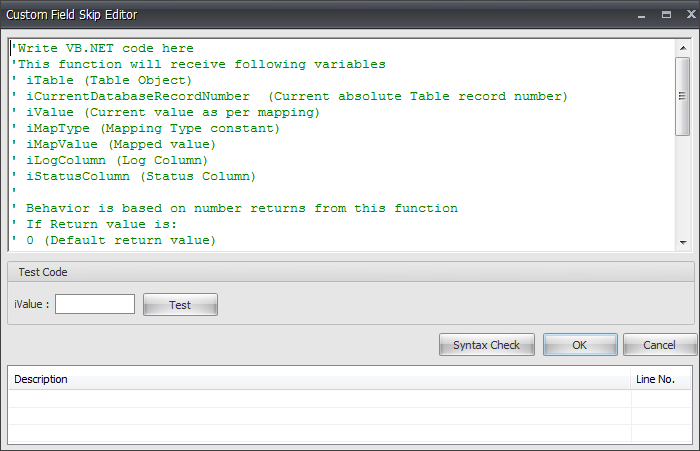Click the "iTable (Table Object)" line
Image resolution: width=700 pixels, height=451 pixels.
click(102, 80)
